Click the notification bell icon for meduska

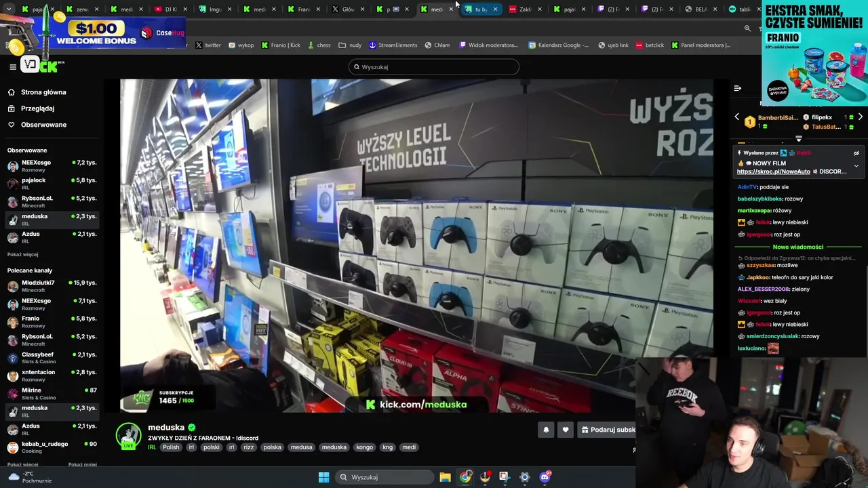546,430
